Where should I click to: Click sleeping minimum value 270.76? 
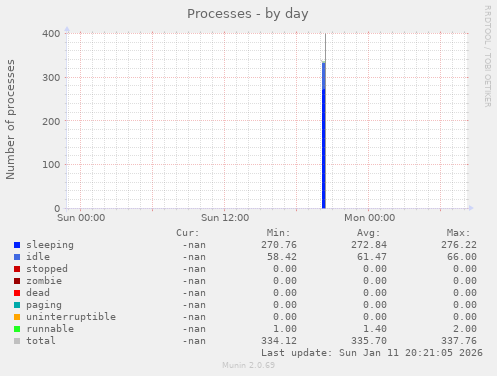pos(279,245)
